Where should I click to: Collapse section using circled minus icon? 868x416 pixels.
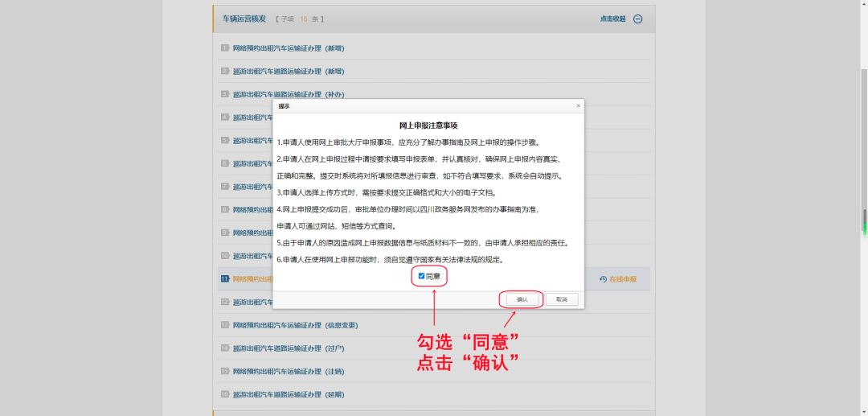pos(638,19)
